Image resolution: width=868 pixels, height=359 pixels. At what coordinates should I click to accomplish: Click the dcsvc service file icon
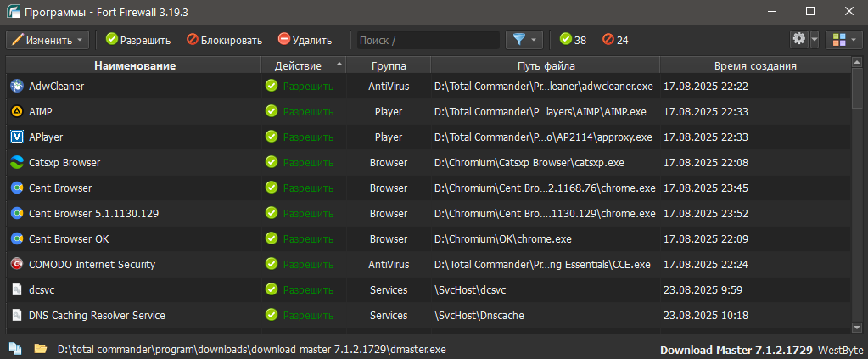pyautogui.click(x=17, y=289)
